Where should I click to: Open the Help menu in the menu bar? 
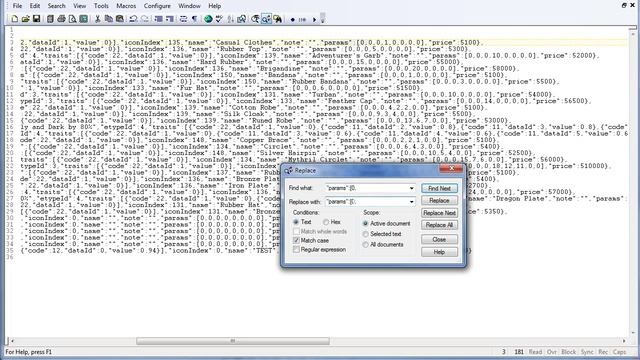(x=215, y=6)
